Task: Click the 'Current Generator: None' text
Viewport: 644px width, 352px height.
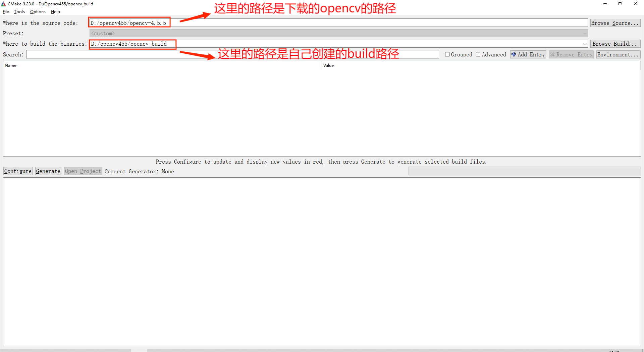Action: click(x=139, y=172)
